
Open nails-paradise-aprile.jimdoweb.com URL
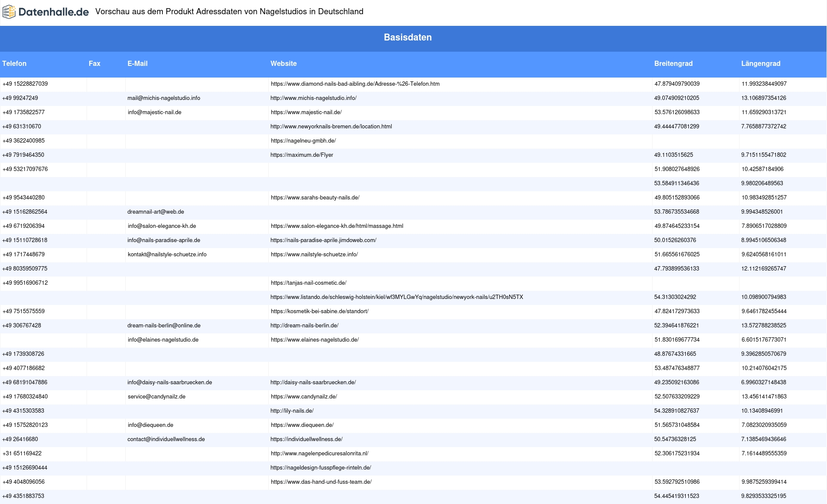323,240
